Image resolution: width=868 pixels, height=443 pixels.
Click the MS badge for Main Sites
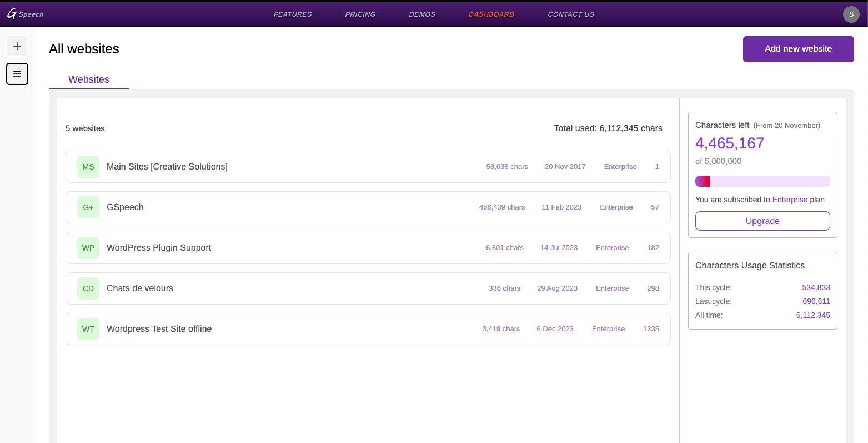(88, 167)
